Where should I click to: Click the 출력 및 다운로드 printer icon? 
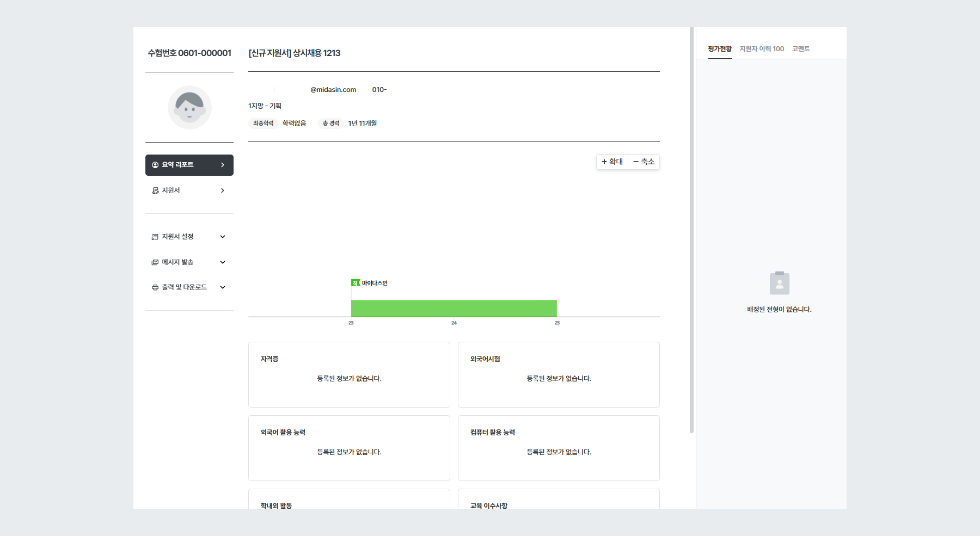tap(155, 287)
